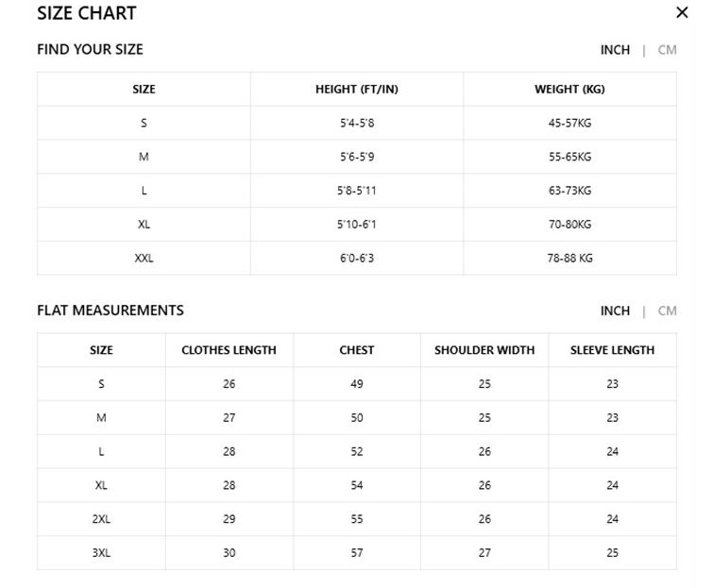
Task: Click the HEIGHT (FT/IN) column header
Action: (x=357, y=89)
